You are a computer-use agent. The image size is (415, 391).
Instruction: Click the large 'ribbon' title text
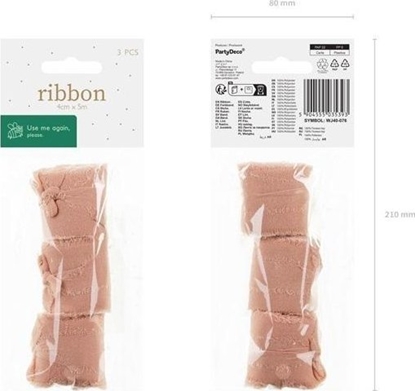(x=72, y=94)
